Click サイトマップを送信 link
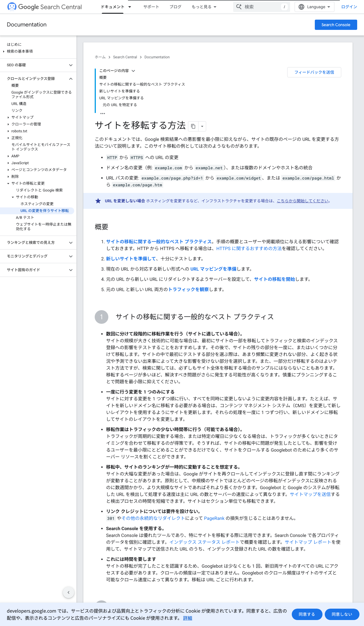 310,494
